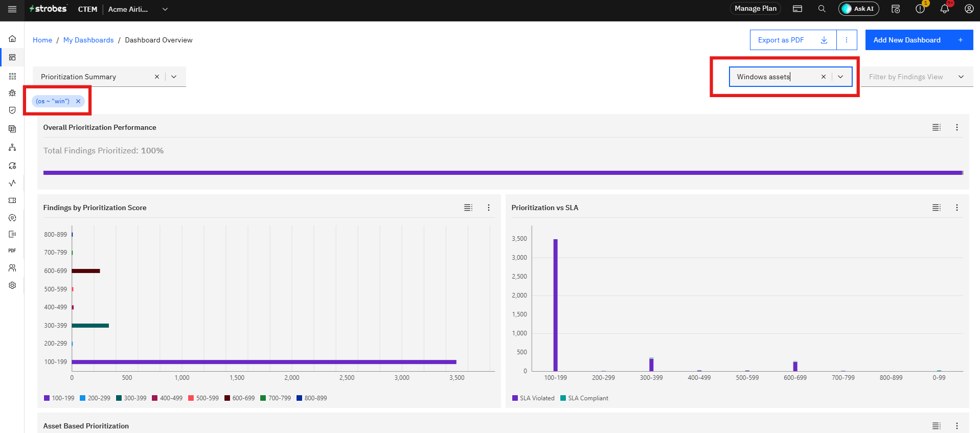Expand the Windows assets filter dropdown arrow
Image resolution: width=980 pixels, height=433 pixels.
(840, 77)
